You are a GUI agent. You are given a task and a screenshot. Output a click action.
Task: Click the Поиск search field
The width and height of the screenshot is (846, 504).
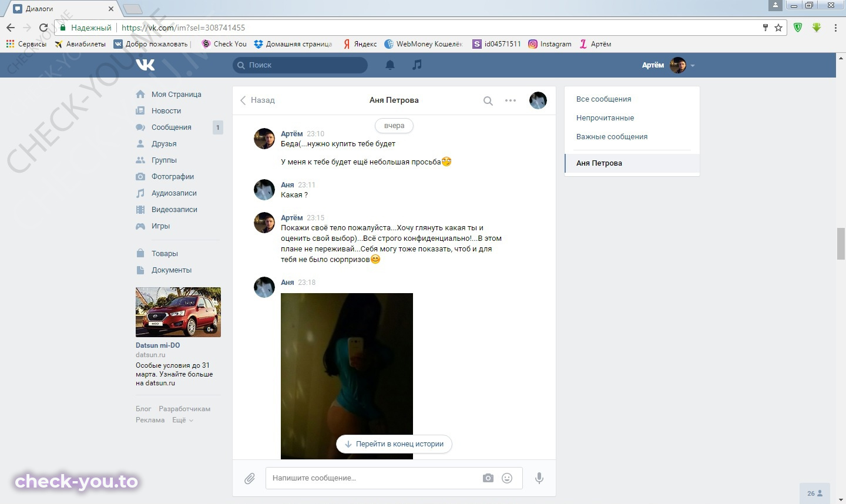300,65
